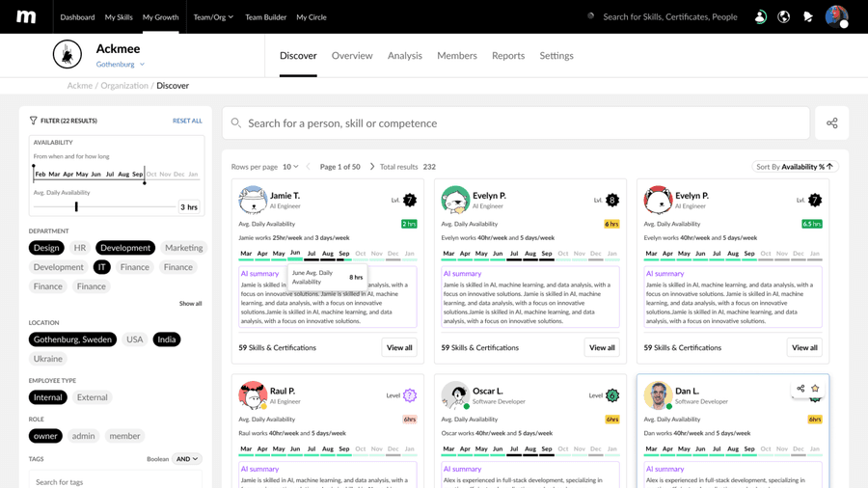Click the sort direction arrow
This screenshot has height=488, width=868.
click(829, 167)
